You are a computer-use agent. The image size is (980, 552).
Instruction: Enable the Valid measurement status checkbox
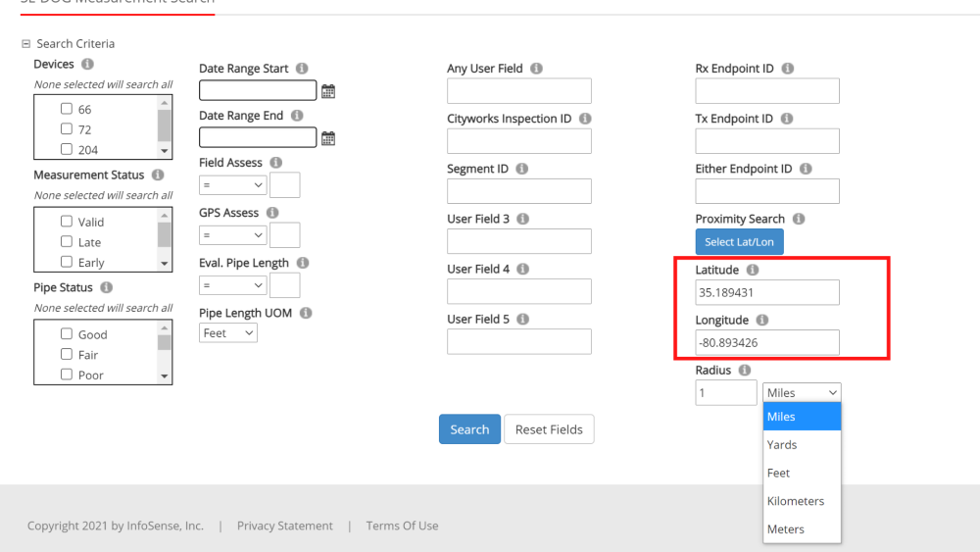point(67,222)
